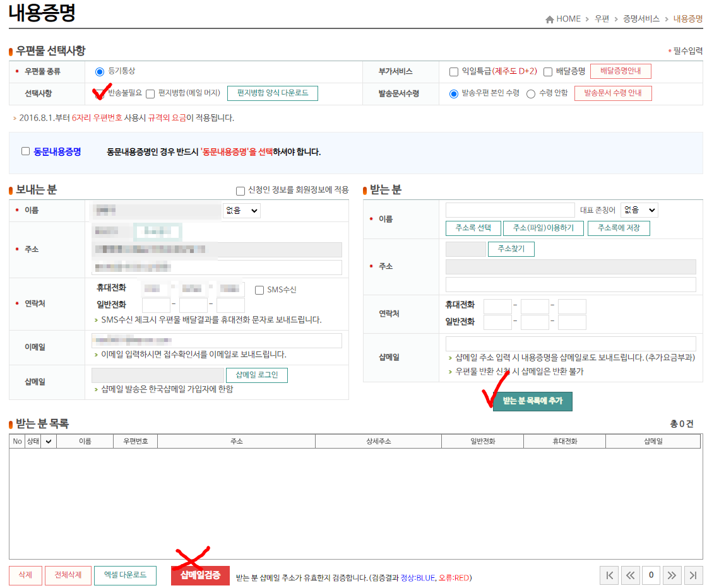Check the 편지병합(메일 머지) option
The image size is (707, 588).
[x=151, y=94]
